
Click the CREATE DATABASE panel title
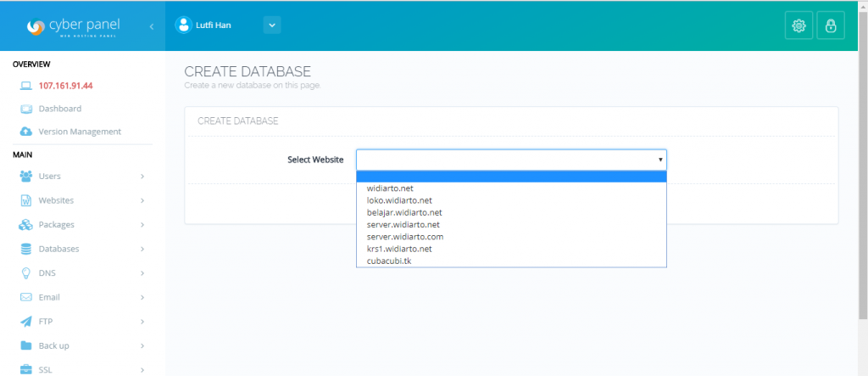click(238, 121)
